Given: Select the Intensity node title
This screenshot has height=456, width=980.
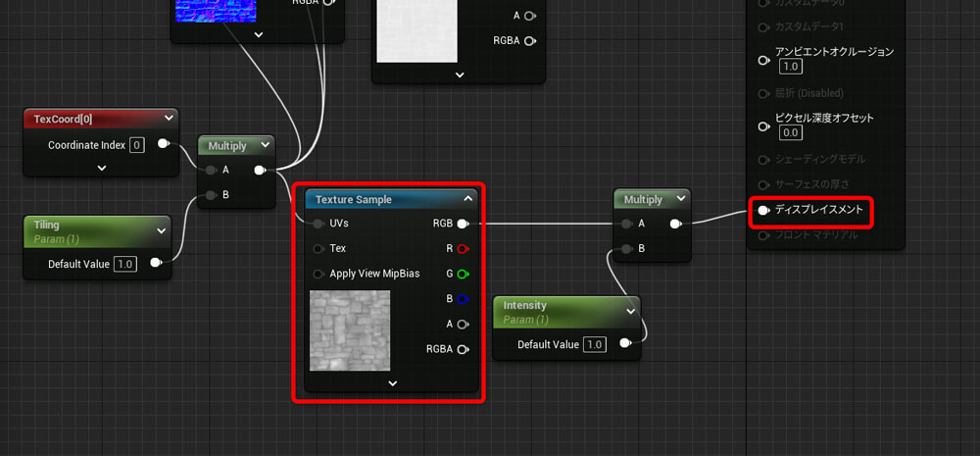Looking at the screenshot, I should [525, 305].
